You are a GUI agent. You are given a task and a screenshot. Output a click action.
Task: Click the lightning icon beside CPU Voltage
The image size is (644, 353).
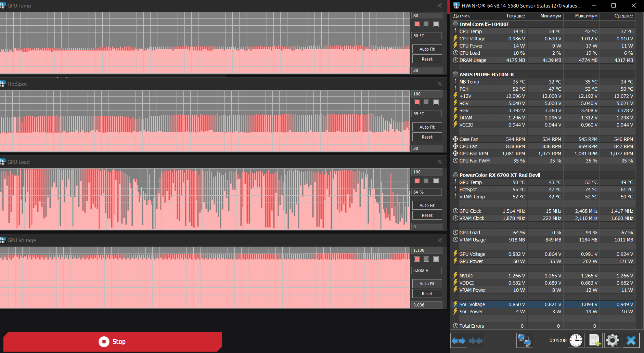pos(455,39)
